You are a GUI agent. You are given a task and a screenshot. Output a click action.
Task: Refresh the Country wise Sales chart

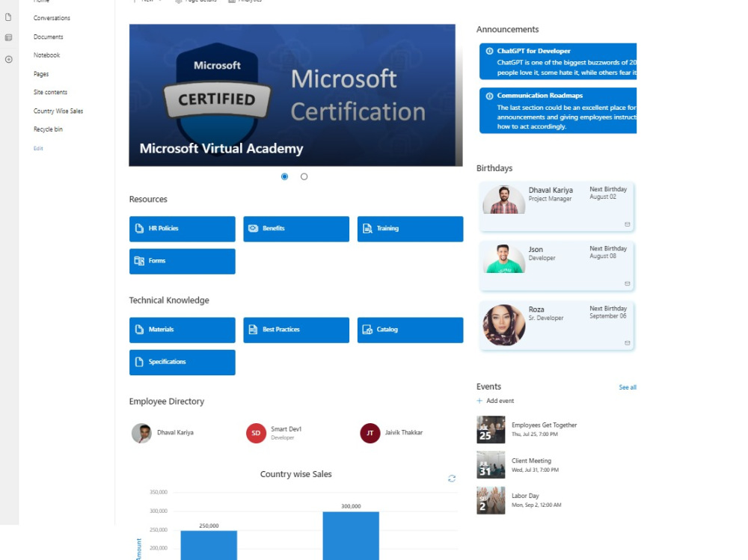(x=452, y=479)
